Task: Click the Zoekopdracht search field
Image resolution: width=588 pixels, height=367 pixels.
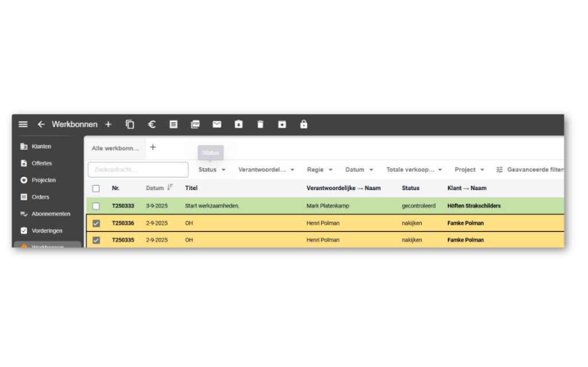Action: pyautogui.click(x=138, y=170)
